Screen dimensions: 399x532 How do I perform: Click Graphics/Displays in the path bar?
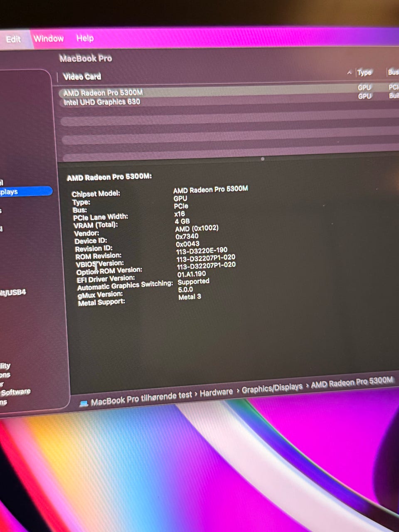click(x=272, y=388)
